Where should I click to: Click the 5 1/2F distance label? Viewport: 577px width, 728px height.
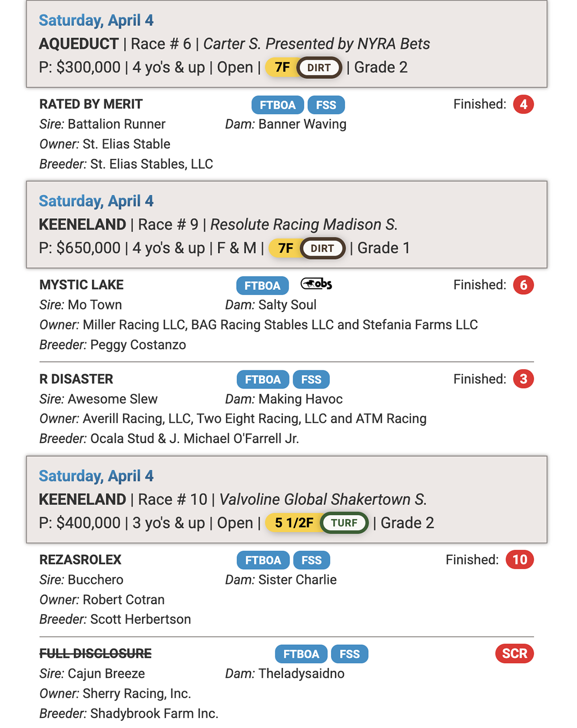point(294,523)
